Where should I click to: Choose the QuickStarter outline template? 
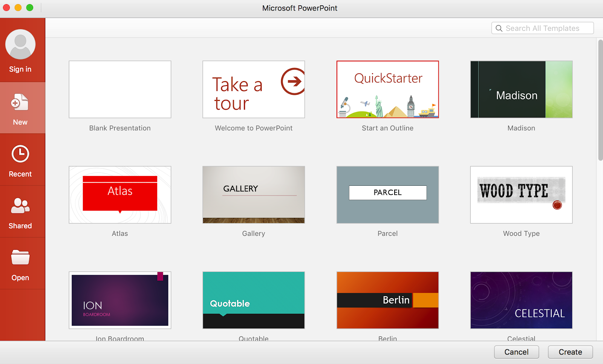(387, 89)
